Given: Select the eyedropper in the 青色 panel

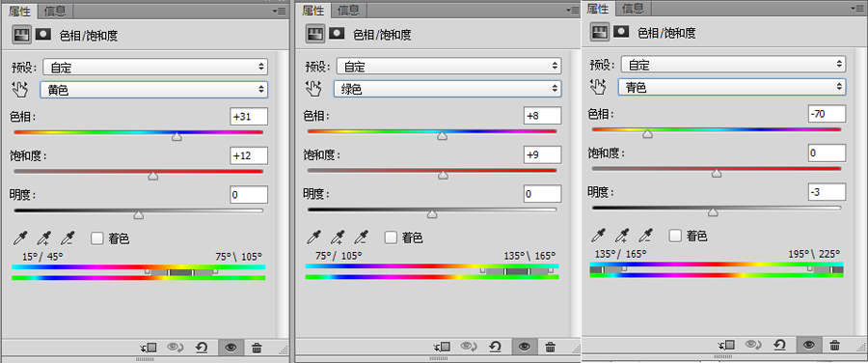Looking at the screenshot, I should point(598,237).
